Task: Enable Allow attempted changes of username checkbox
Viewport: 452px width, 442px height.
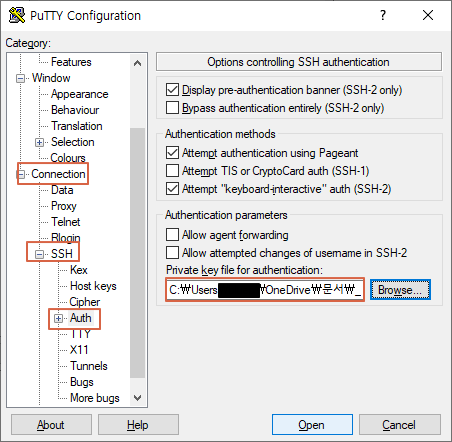Action: coord(172,253)
